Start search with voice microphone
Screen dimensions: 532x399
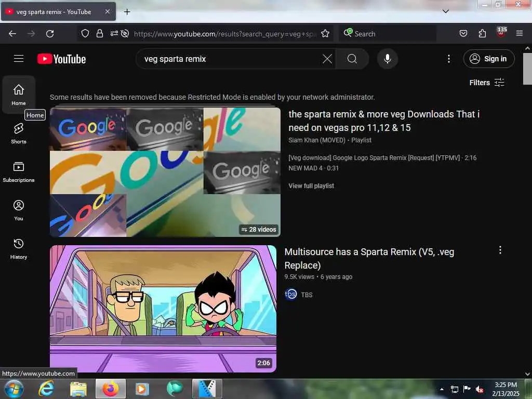[387, 59]
